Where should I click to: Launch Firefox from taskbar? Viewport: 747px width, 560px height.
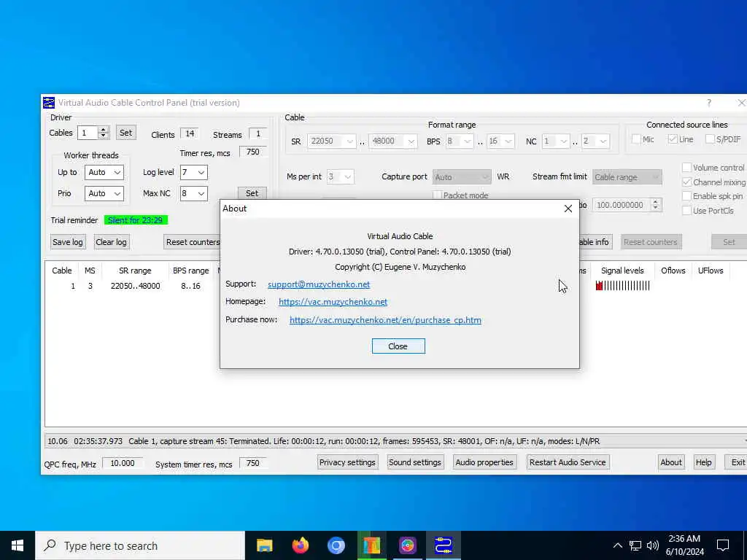pos(300,545)
